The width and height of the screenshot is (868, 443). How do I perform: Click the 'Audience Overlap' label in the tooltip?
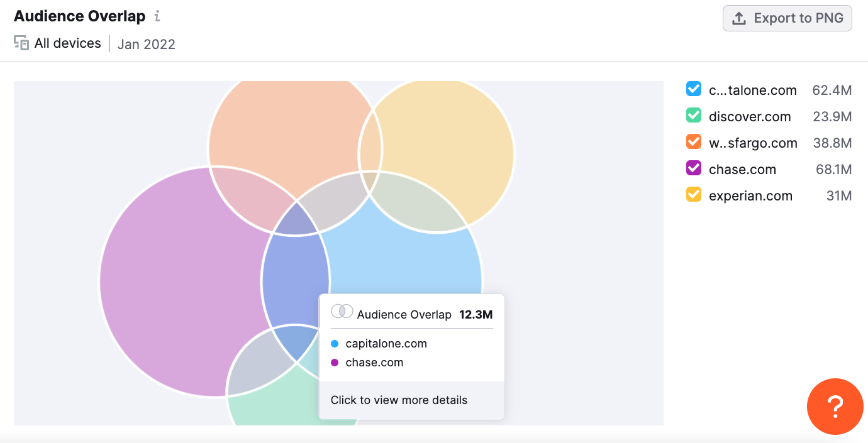click(x=404, y=315)
